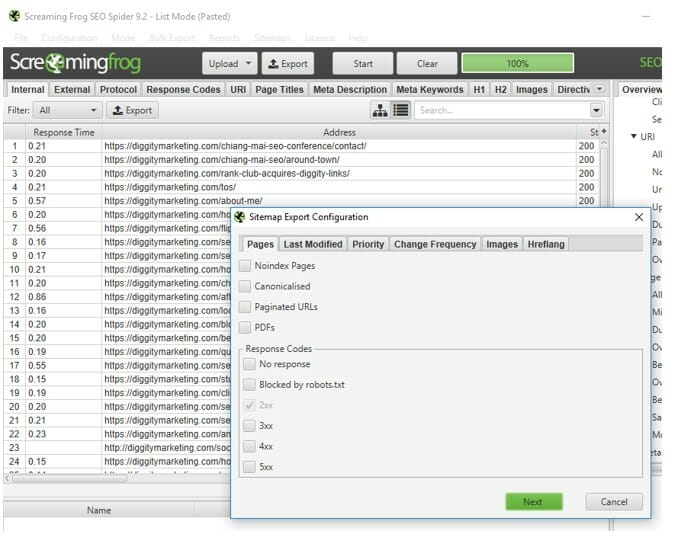Check the Paginated URLs option
Image resolution: width=674 pixels, height=537 pixels.
pyautogui.click(x=245, y=307)
